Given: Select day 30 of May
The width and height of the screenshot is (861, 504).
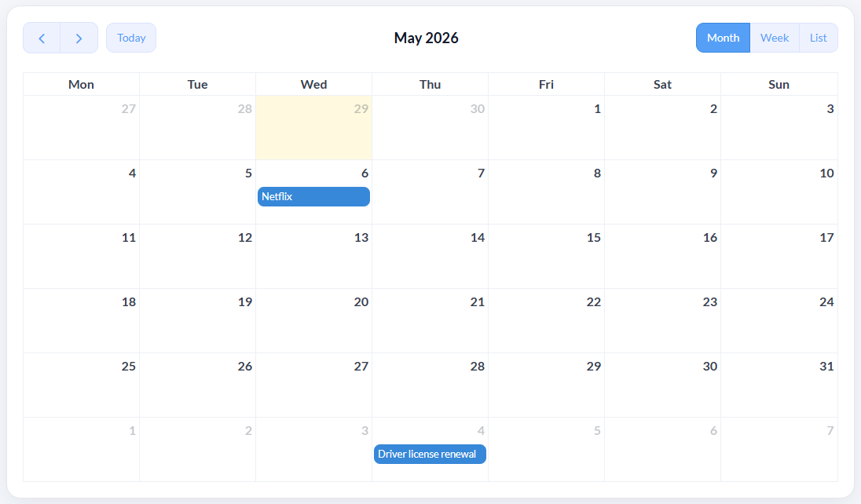Looking at the screenshot, I should (663, 385).
